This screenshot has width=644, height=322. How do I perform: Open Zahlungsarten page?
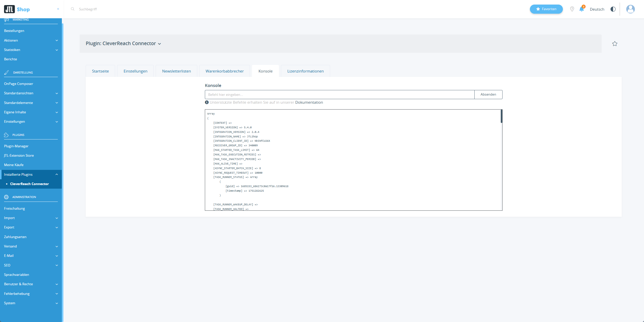pos(15,237)
